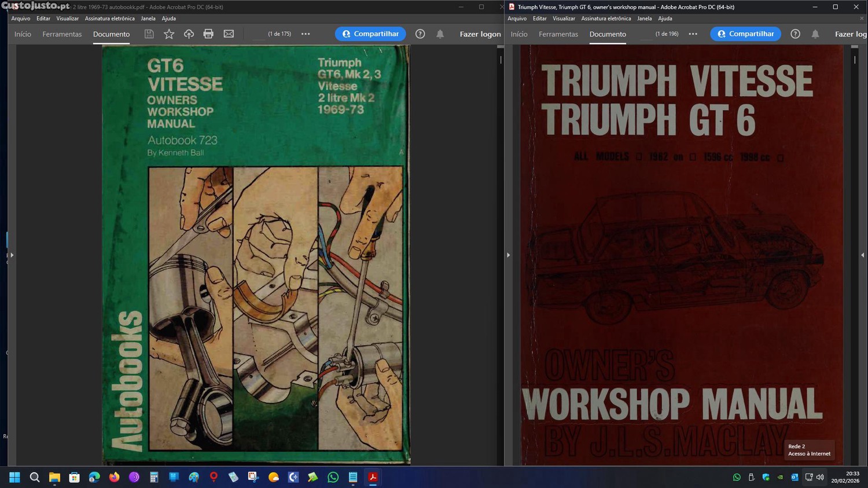
Task: Click Compartilhar button in right window
Action: coord(745,34)
